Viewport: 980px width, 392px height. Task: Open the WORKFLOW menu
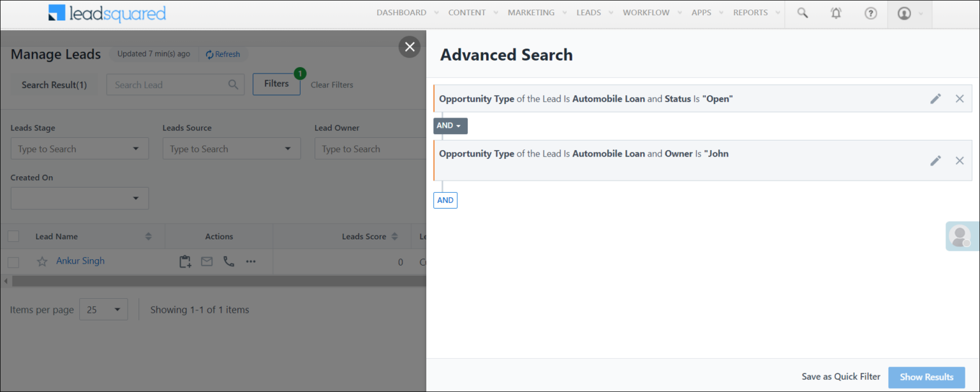click(648, 12)
